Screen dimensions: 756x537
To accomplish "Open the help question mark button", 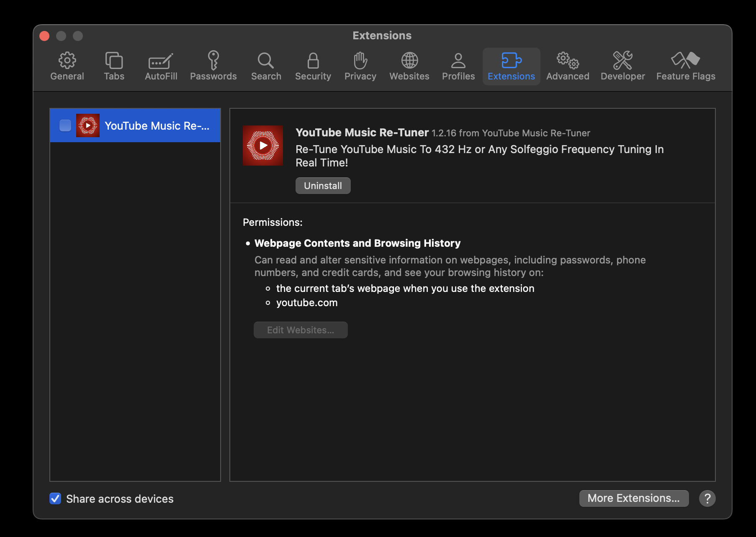I will [x=707, y=498].
